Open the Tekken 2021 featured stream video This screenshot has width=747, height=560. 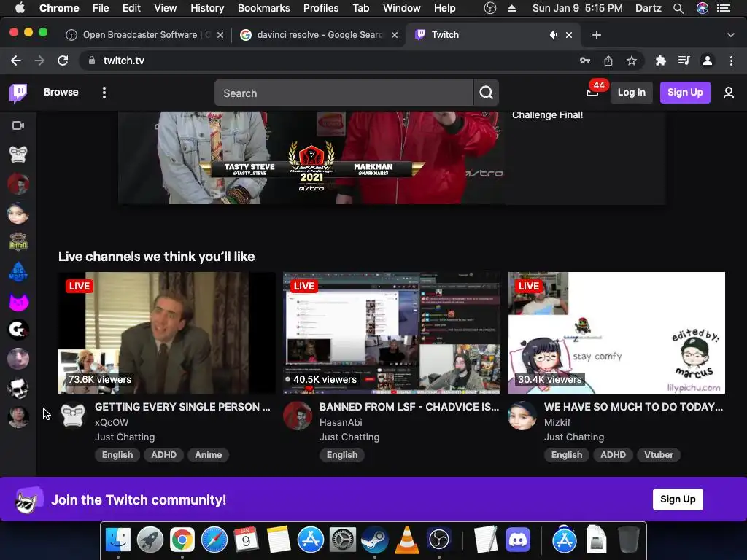click(x=311, y=157)
